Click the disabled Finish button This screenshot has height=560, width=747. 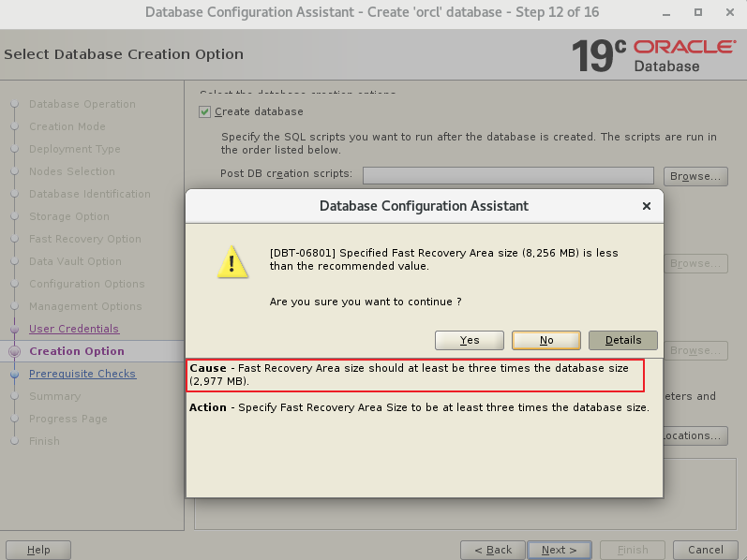tap(633, 550)
